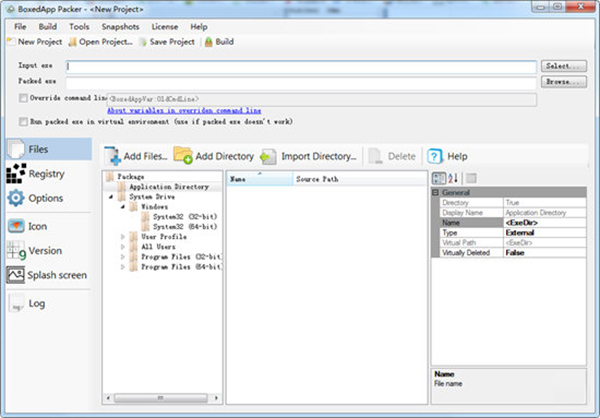Collapse the System Drive tree node
This screenshot has height=418, width=600.
click(108, 197)
